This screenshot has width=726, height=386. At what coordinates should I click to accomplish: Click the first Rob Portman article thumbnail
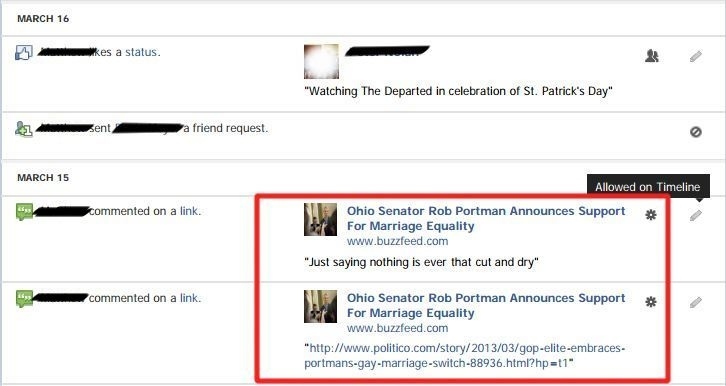click(x=320, y=219)
